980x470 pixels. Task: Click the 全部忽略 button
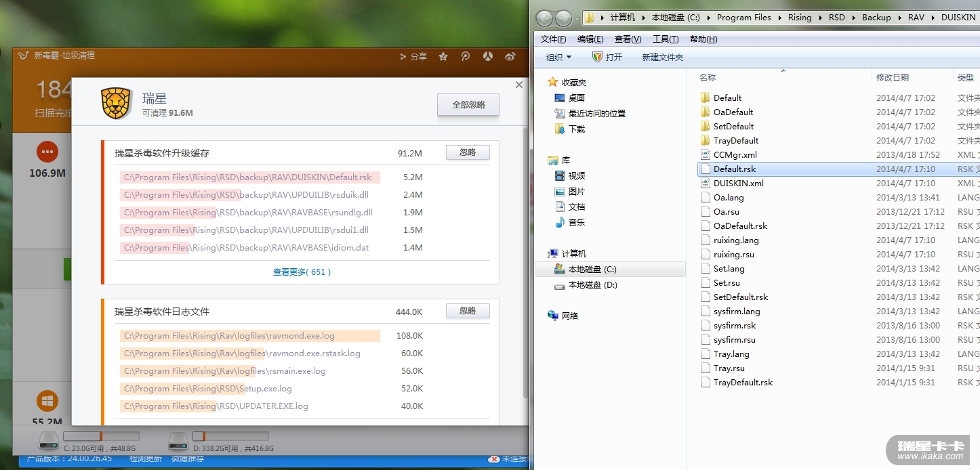tap(468, 105)
